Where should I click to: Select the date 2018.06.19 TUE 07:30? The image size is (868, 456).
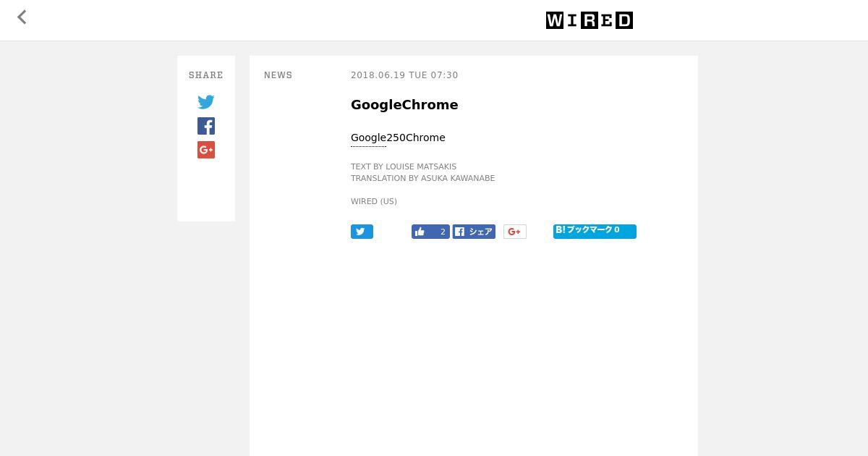pos(404,75)
